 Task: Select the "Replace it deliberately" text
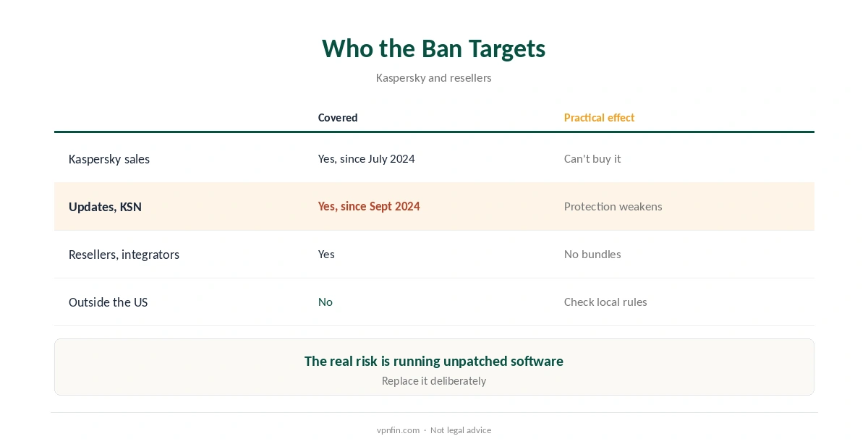click(x=434, y=381)
